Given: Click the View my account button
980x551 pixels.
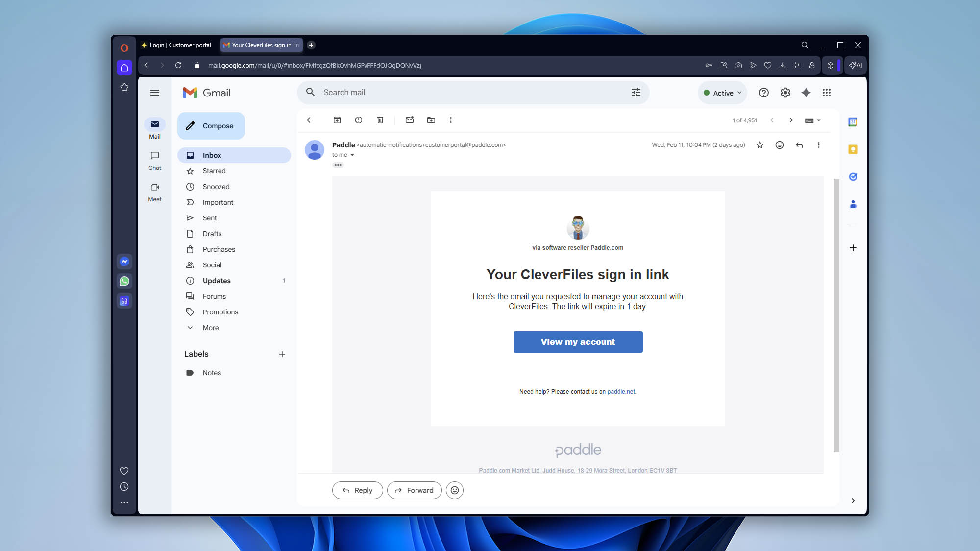Looking at the screenshot, I should click(578, 341).
